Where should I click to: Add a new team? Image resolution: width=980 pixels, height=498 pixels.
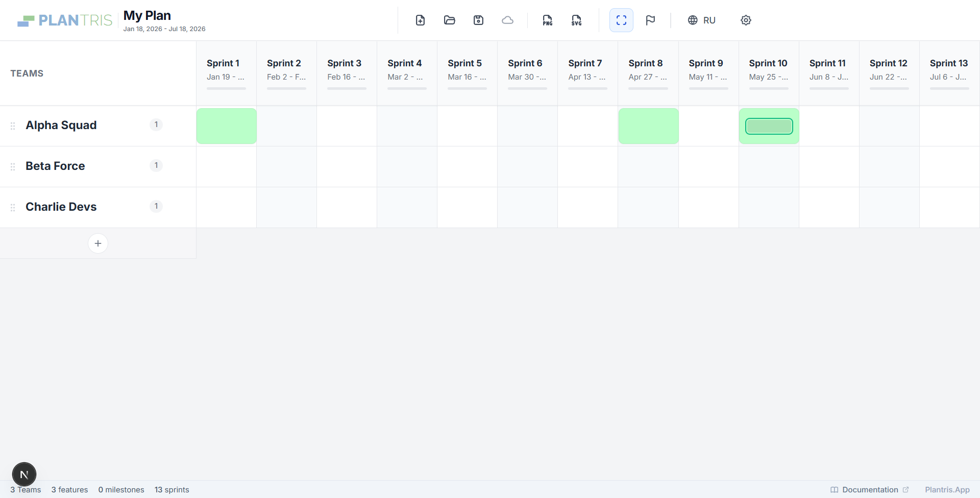tap(98, 243)
